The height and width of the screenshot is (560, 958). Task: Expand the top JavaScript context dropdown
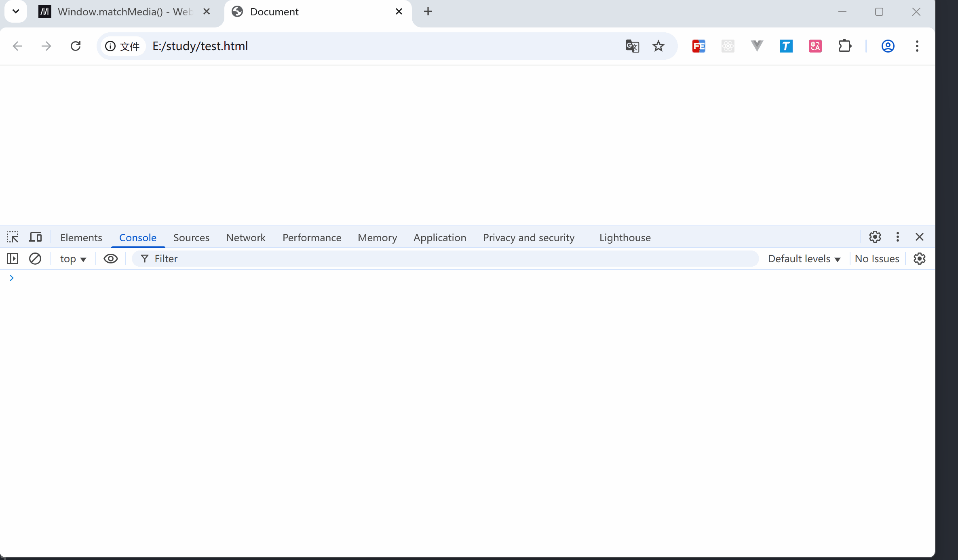(x=73, y=259)
